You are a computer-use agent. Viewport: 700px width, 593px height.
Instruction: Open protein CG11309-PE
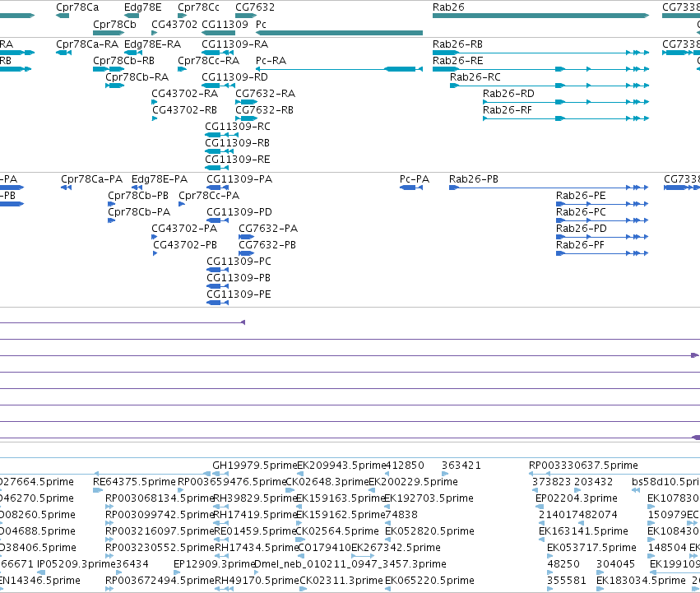239,294
